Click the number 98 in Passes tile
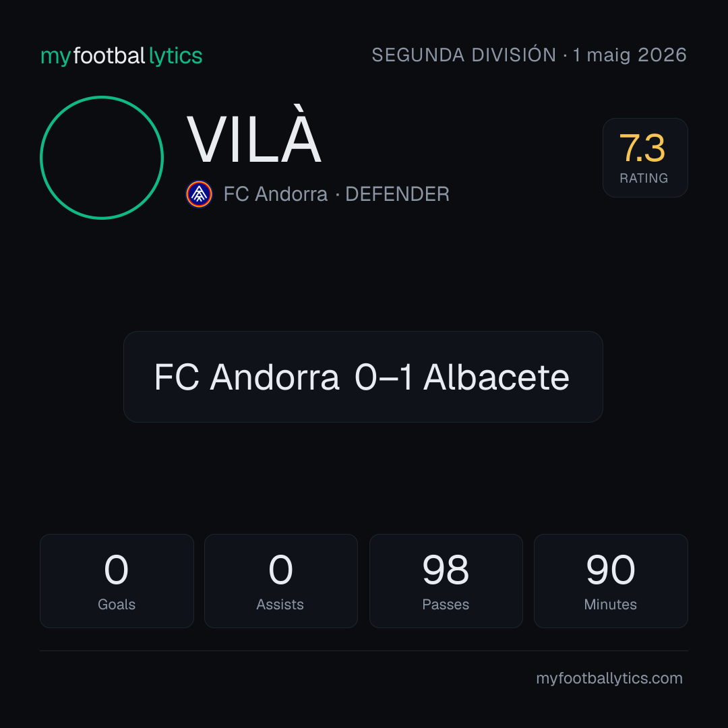 coord(446,570)
